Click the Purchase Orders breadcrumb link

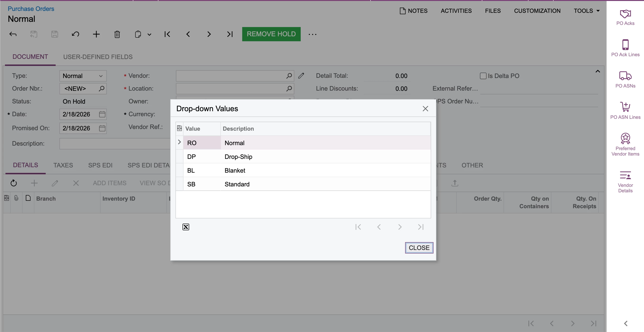tap(31, 9)
